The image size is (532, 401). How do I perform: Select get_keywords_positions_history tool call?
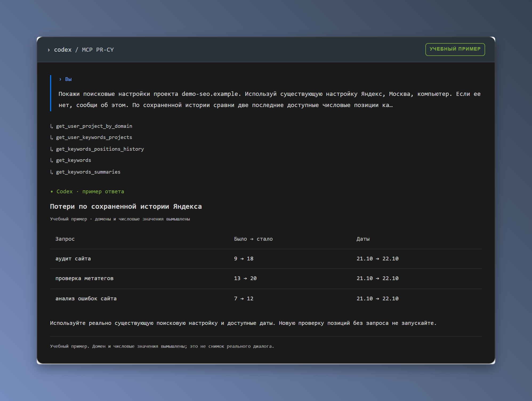tap(100, 149)
